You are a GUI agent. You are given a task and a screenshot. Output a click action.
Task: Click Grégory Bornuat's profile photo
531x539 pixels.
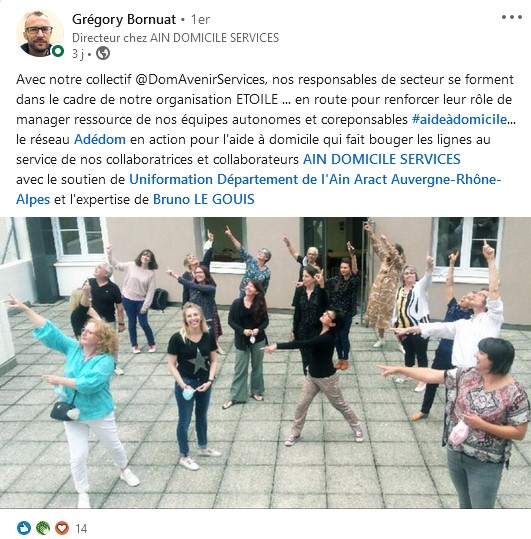[40, 33]
